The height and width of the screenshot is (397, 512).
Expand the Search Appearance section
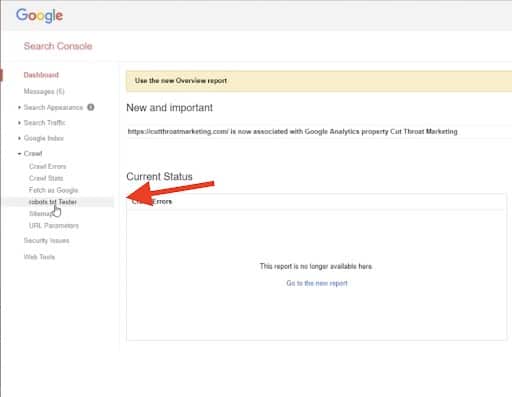click(x=53, y=107)
